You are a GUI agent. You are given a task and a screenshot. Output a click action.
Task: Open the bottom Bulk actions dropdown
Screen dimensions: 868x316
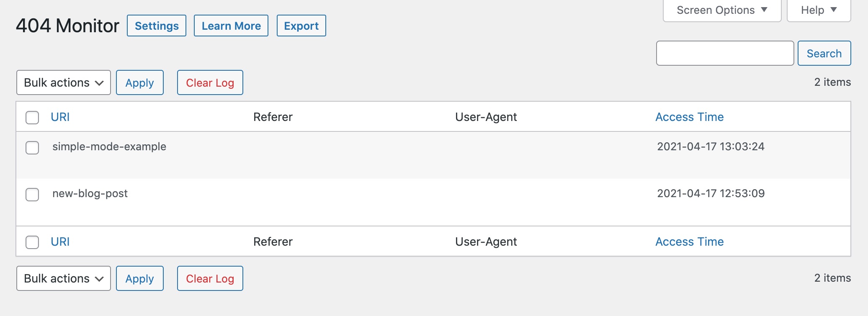click(64, 278)
